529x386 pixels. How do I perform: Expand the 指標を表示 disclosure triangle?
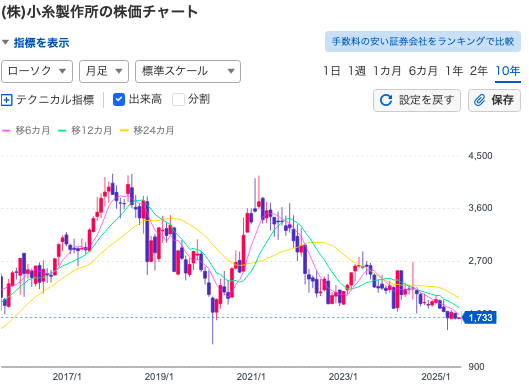(x=5, y=43)
